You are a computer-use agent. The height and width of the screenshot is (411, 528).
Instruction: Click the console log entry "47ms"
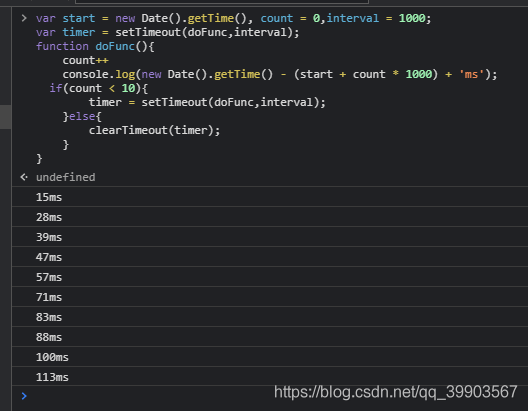(270, 257)
